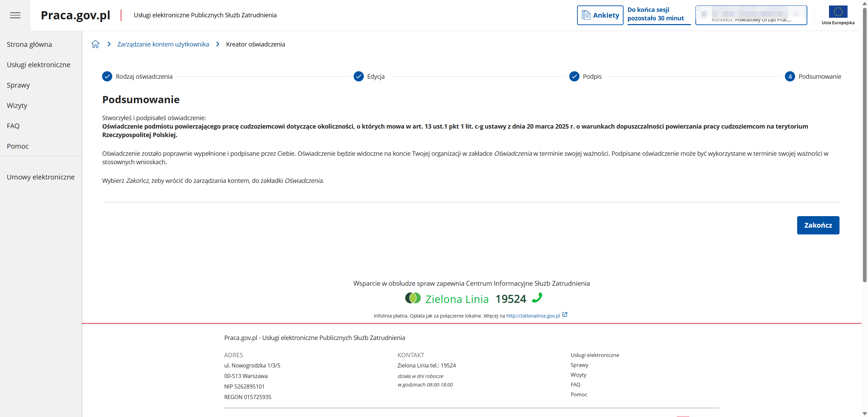Follow the Zarządzanie kontem użytkownika breadcrumb link

(x=163, y=44)
